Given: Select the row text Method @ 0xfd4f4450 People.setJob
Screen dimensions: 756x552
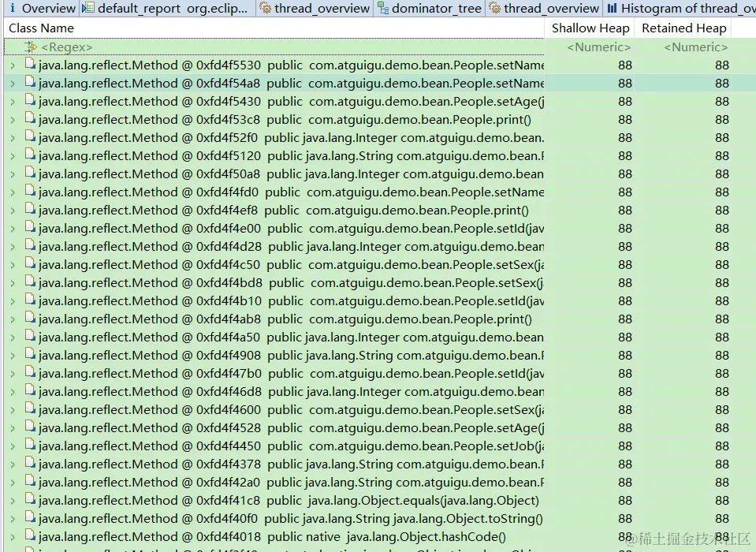Looking at the screenshot, I should click(291, 446).
